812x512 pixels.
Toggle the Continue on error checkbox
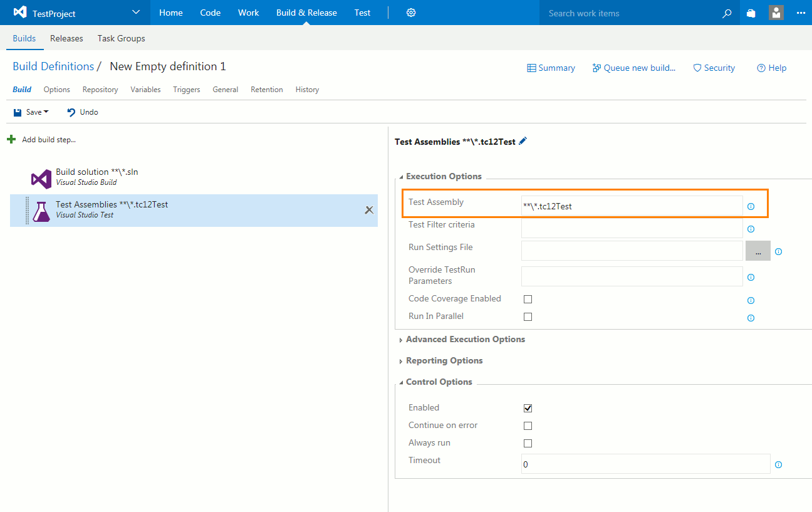[x=528, y=426]
